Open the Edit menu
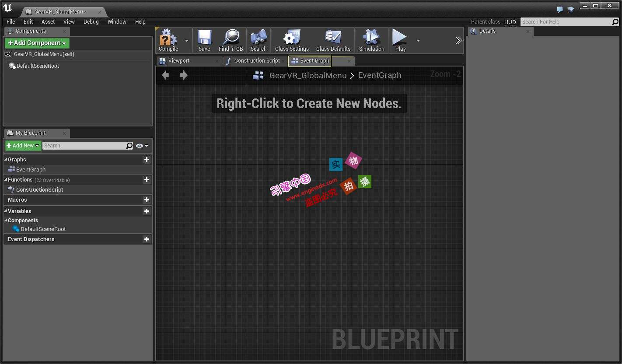The image size is (622, 364). 28,21
